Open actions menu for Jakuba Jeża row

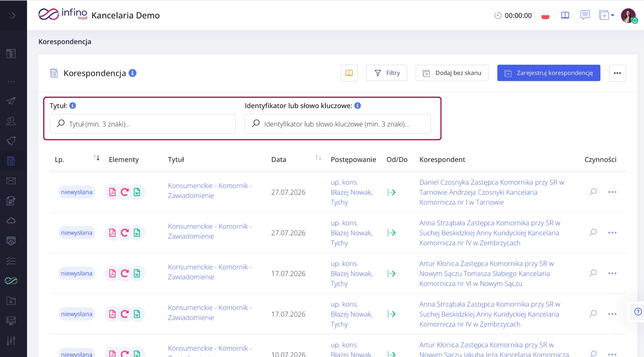point(612,354)
